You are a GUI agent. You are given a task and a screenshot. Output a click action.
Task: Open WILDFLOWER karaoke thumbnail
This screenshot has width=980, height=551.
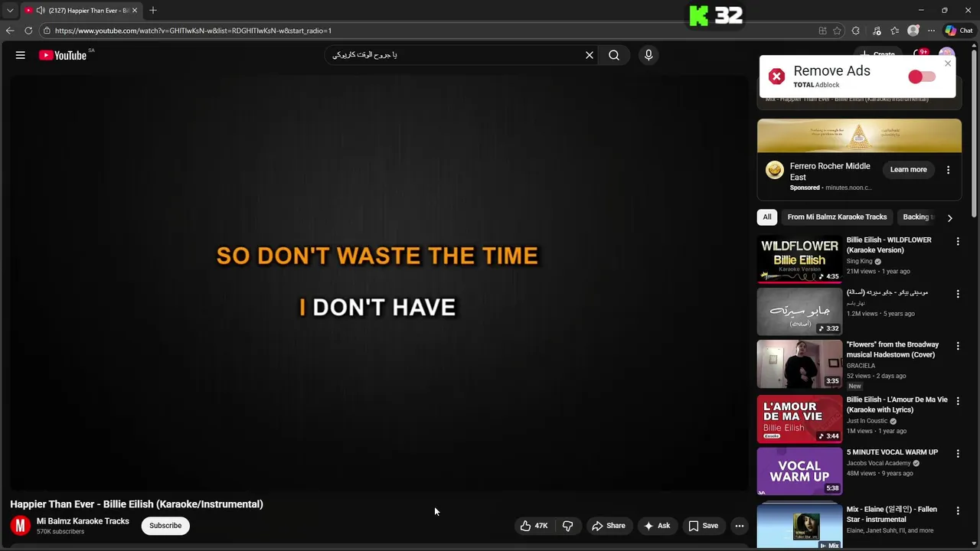[x=799, y=259]
